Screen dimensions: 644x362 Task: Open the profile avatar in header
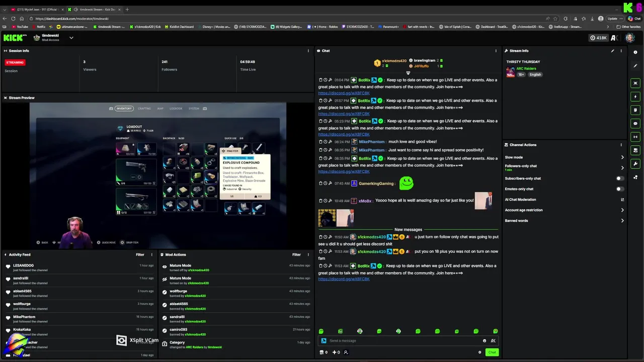coord(630,38)
